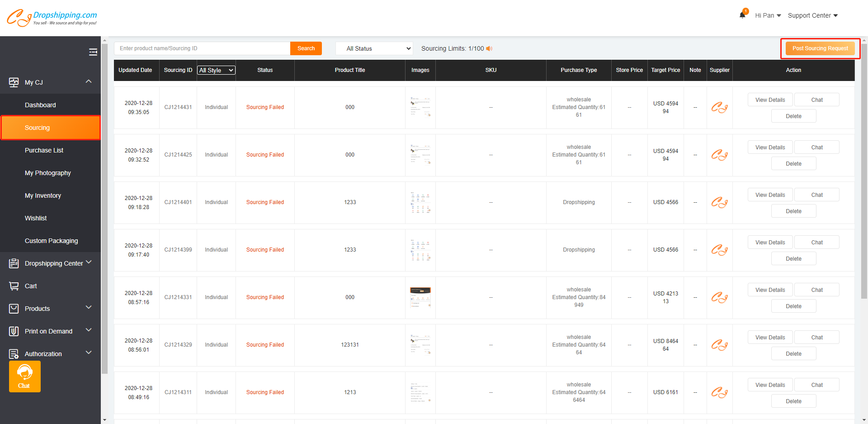Image resolution: width=868 pixels, height=424 pixels.
Task: Toggle the sidebar hamburger menu icon
Action: pyautogui.click(x=93, y=52)
